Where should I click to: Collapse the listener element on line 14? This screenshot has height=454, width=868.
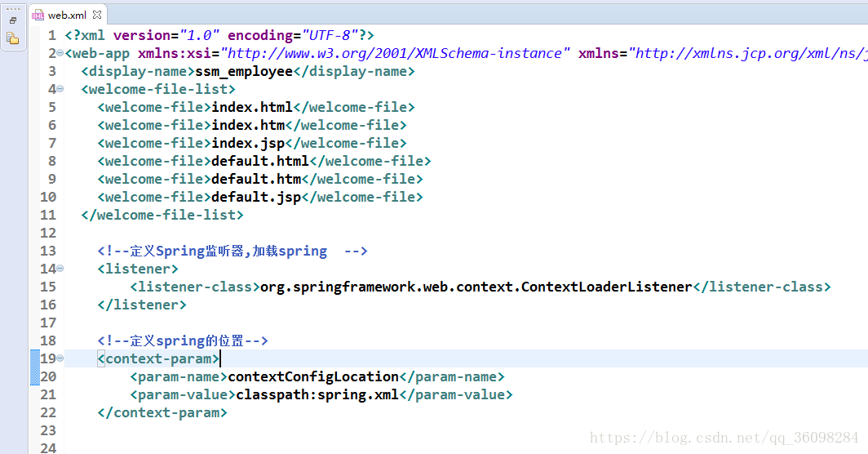pyautogui.click(x=60, y=269)
